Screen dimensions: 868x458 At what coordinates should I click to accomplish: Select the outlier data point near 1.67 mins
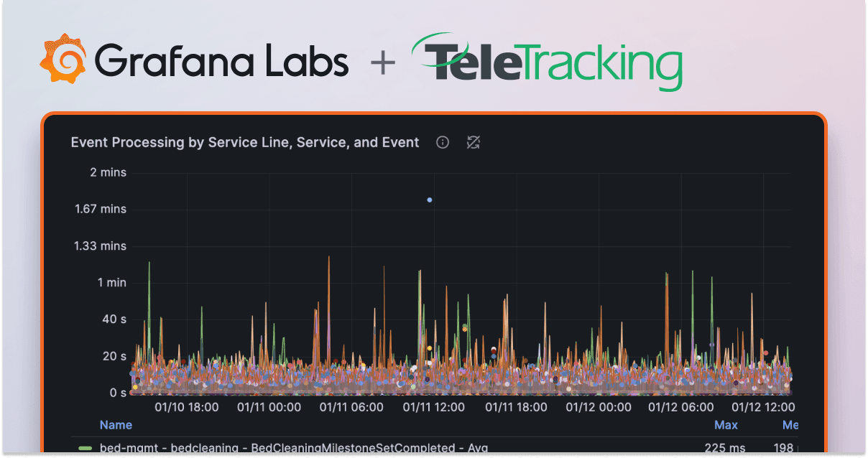429,200
